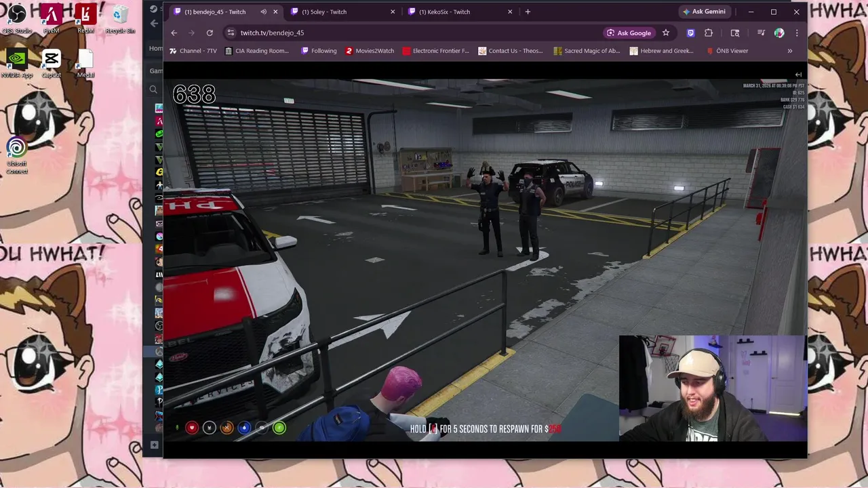868x488 pixels.
Task: Open the Chrome three-dot menu
Action: (x=797, y=33)
